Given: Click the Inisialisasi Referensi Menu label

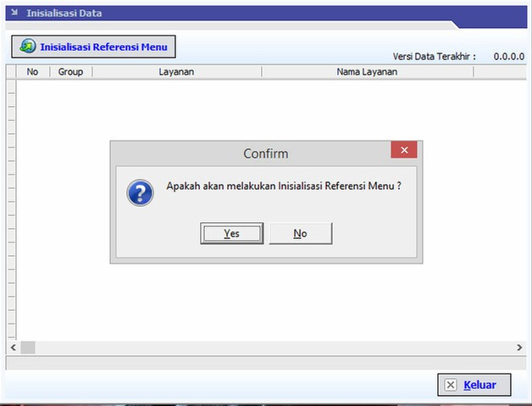Looking at the screenshot, I should pos(104,47).
